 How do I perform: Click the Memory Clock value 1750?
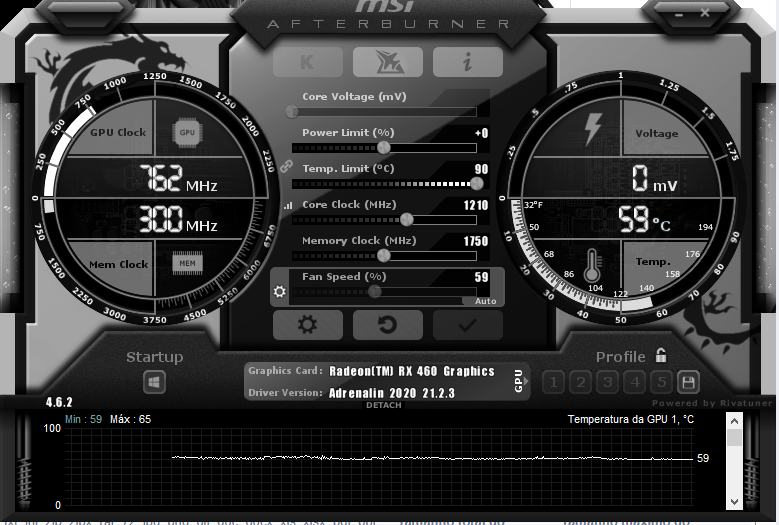pos(475,241)
